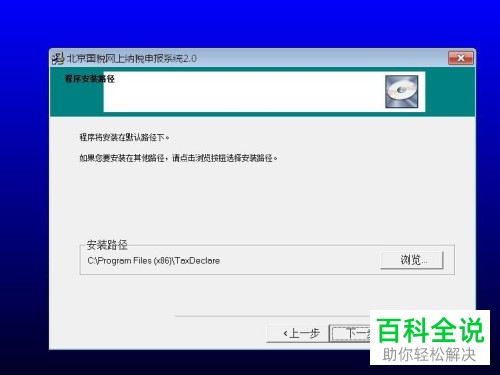Click the 程序安装路径 header text

(90, 79)
